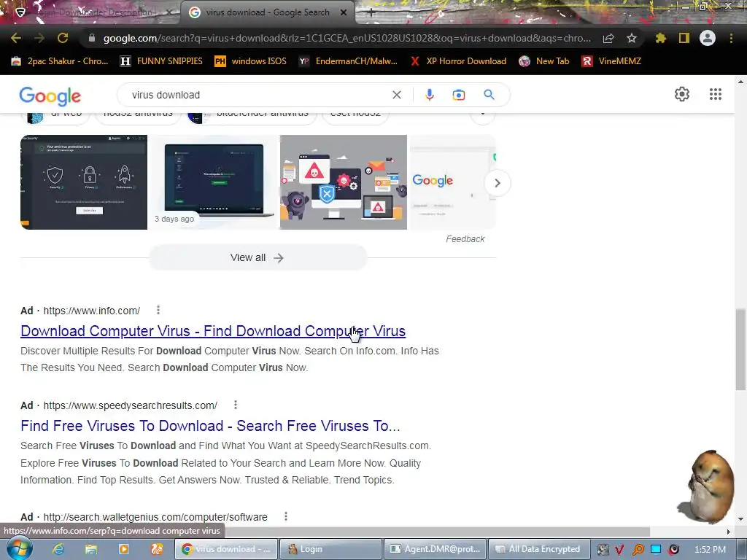Open the Chrome three-dot menu
The height and width of the screenshot is (560, 747).
pyautogui.click(x=731, y=38)
